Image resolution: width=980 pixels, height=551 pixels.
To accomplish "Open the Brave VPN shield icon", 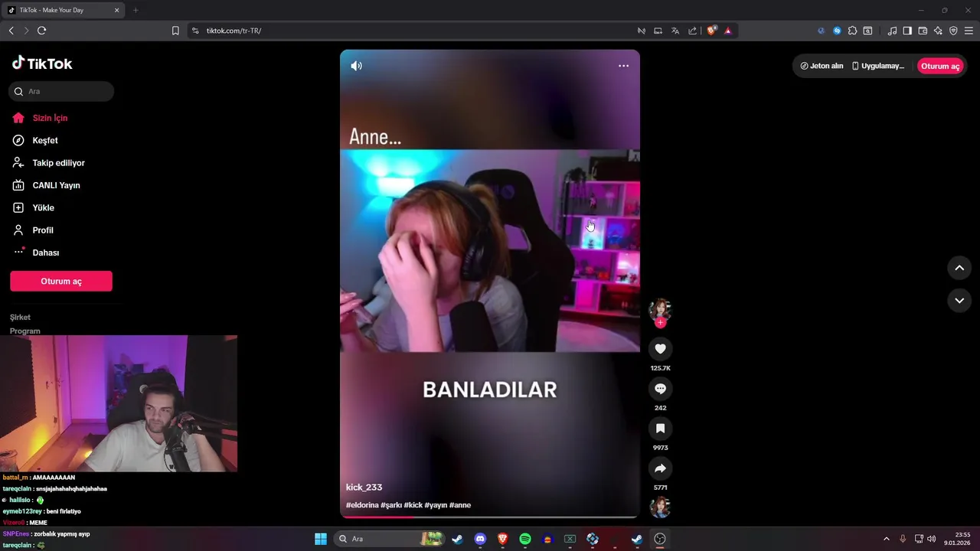I will (953, 31).
